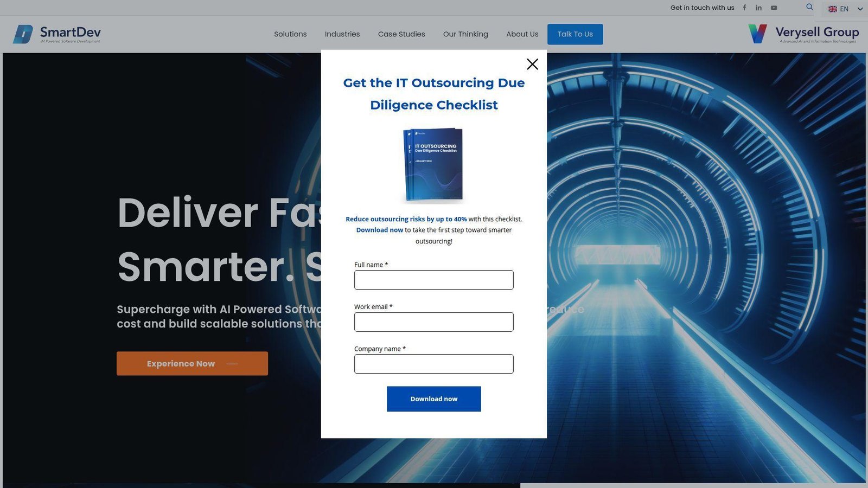Image resolution: width=868 pixels, height=488 pixels.
Task: Click the 'Get in touch with us' text
Action: click(x=702, y=8)
